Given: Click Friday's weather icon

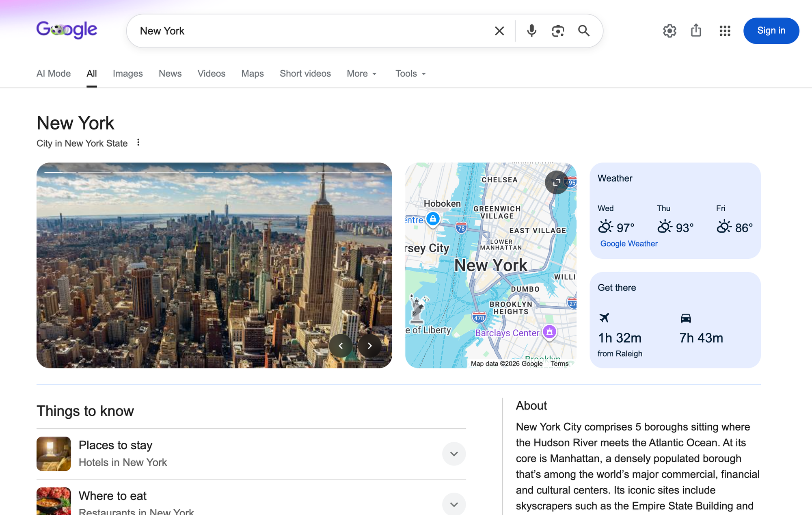Looking at the screenshot, I should pos(724,227).
